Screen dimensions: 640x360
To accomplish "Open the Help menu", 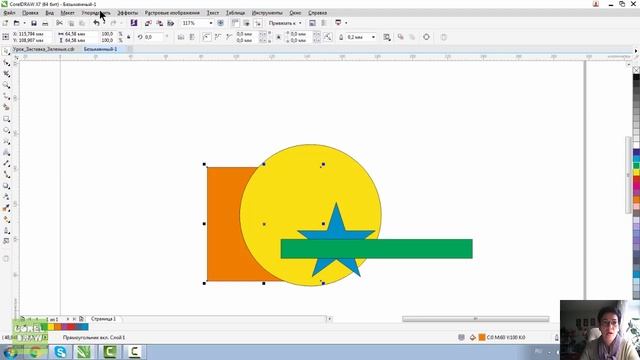I will click(x=318, y=13).
